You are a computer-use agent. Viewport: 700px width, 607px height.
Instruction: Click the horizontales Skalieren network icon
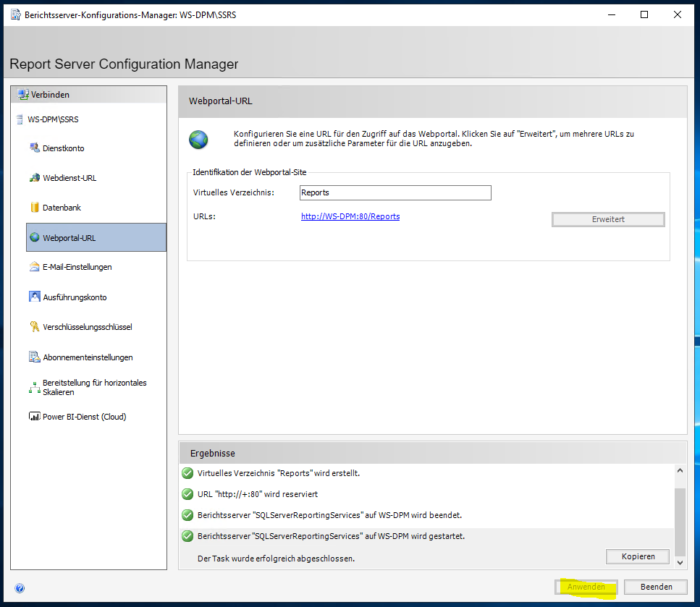[34, 387]
